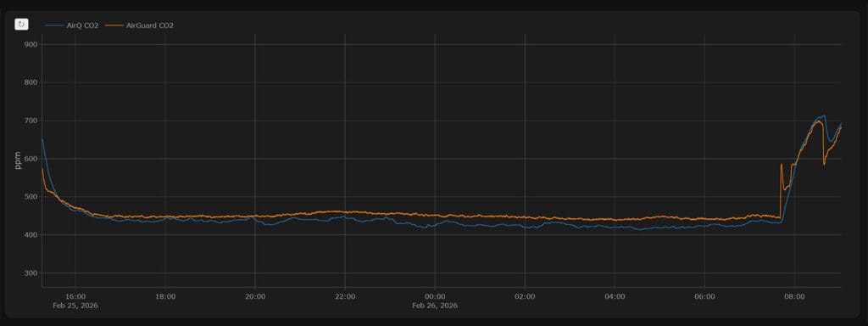Toggle the AirGuard CO2 legend series
The width and height of the screenshot is (868, 326).
[x=140, y=25]
